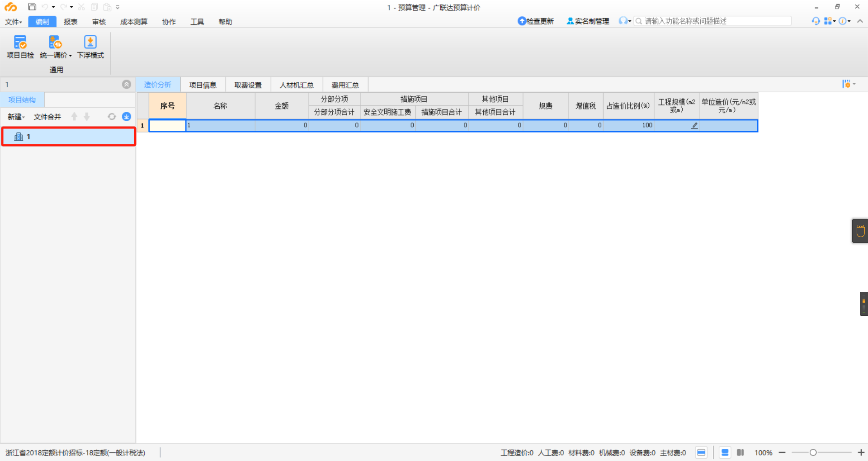Click the name cell in table row 1

coord(220,125)
